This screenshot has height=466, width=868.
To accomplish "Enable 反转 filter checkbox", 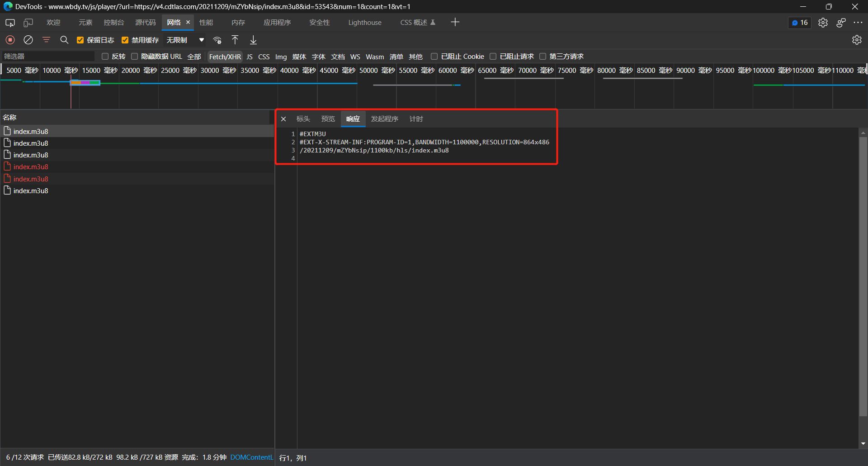I will tap(105, 56).
